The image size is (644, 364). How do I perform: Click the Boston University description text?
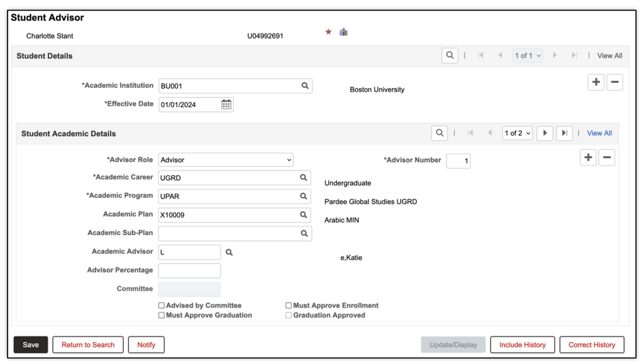tap(377, 89)
